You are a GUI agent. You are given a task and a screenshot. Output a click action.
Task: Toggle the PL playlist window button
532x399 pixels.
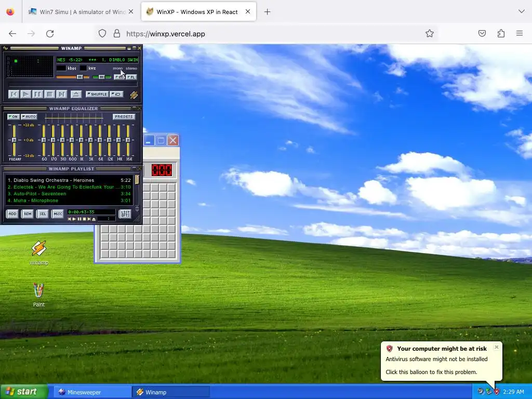(x=131, y=77)
